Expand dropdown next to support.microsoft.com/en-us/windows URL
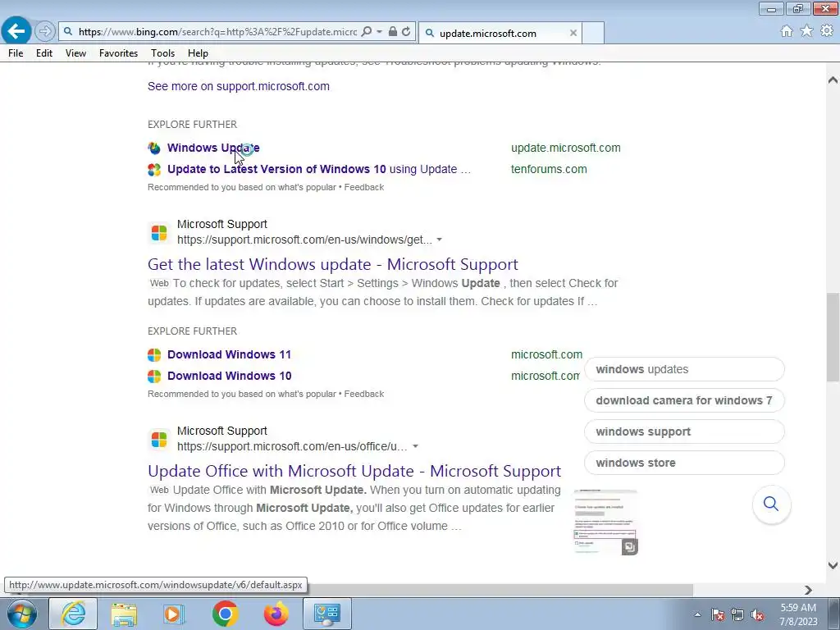 point(440,240)
